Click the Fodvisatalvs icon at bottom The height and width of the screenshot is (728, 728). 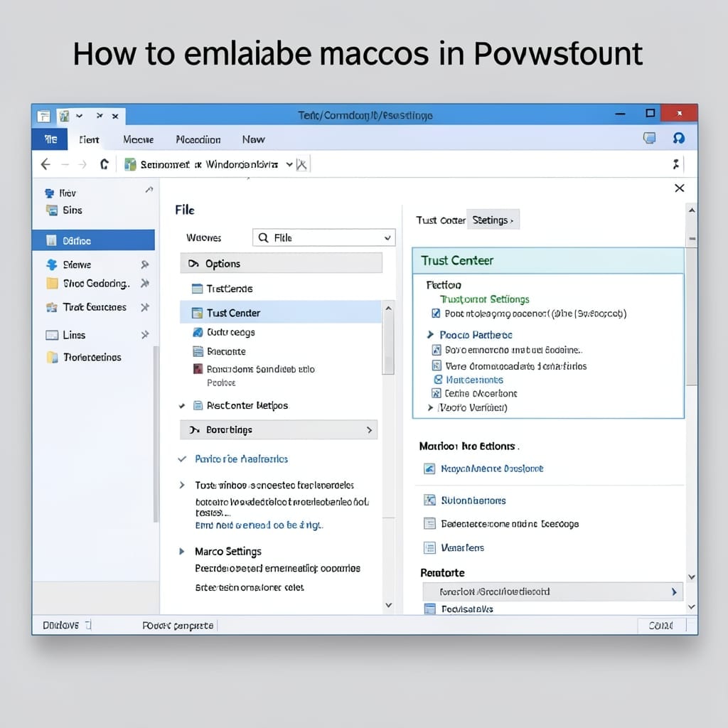pos(430,609)
